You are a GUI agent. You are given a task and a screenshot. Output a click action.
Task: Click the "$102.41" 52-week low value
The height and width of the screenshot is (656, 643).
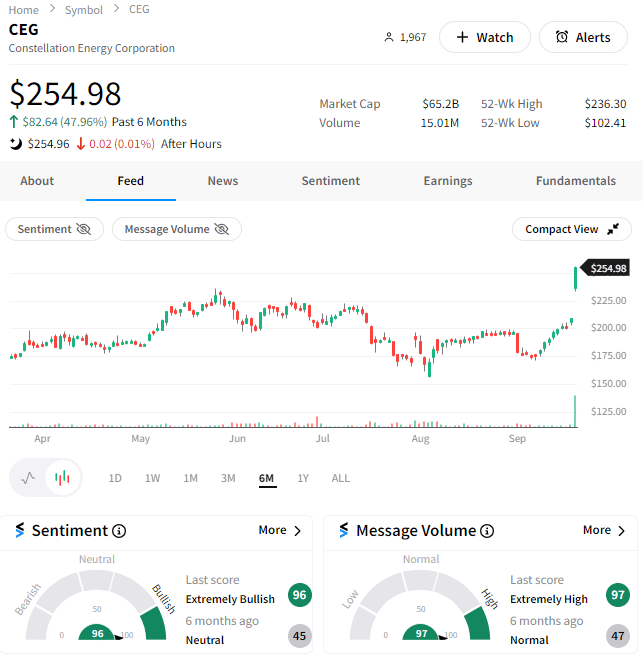tap(605, 123)
